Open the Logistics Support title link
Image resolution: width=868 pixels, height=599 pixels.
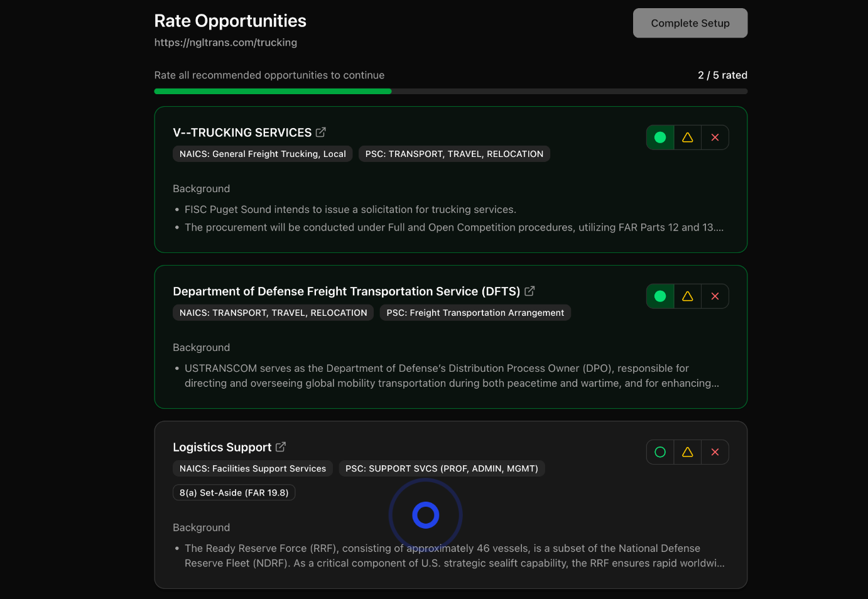[222, 447]
